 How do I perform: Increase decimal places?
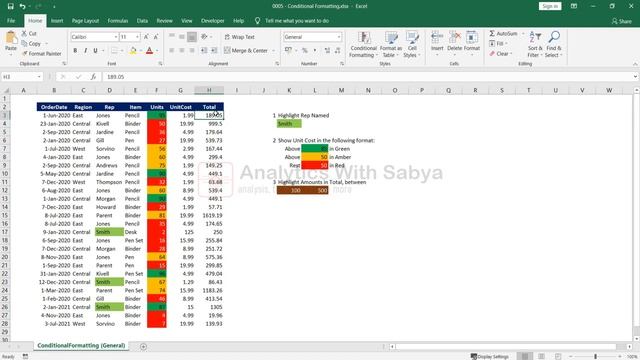point(327,51)
